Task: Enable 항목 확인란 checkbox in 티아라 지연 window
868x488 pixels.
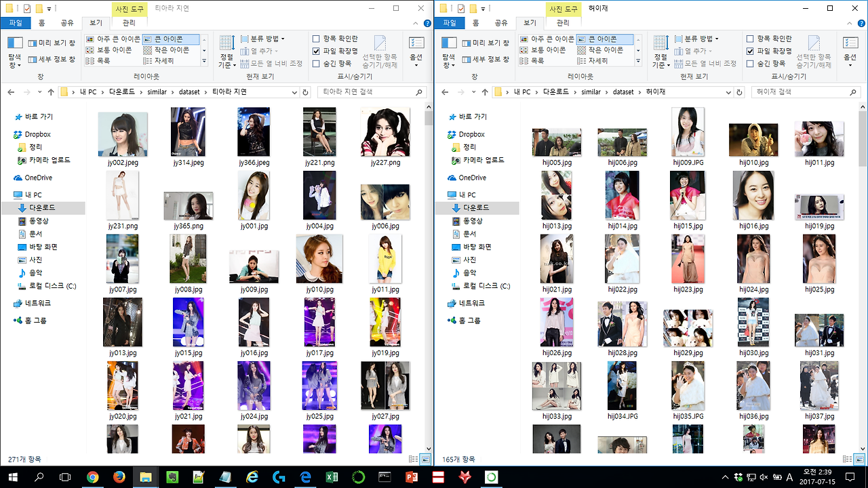Action: 316,39
